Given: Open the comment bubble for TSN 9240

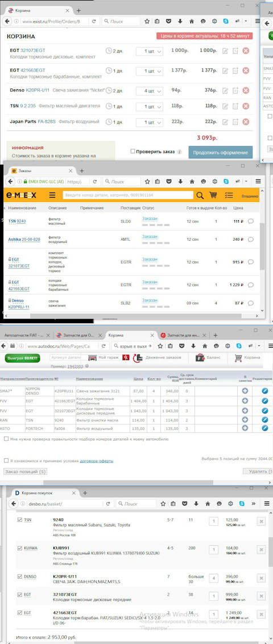Looking at the screenshot, I should [x=251, y=221].
